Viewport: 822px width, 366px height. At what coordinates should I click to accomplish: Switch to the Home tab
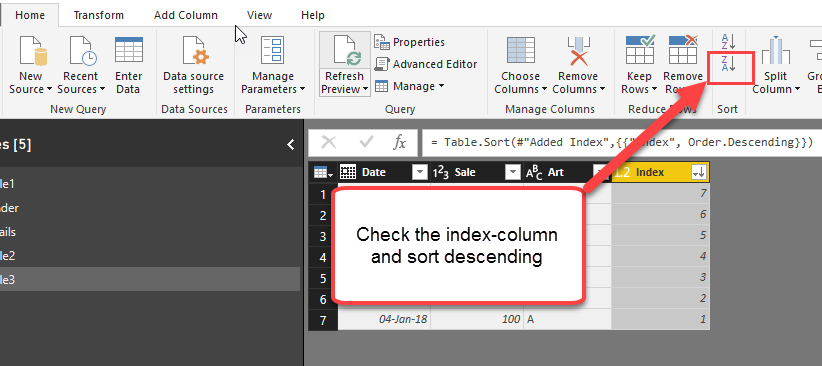pos(30,15)
